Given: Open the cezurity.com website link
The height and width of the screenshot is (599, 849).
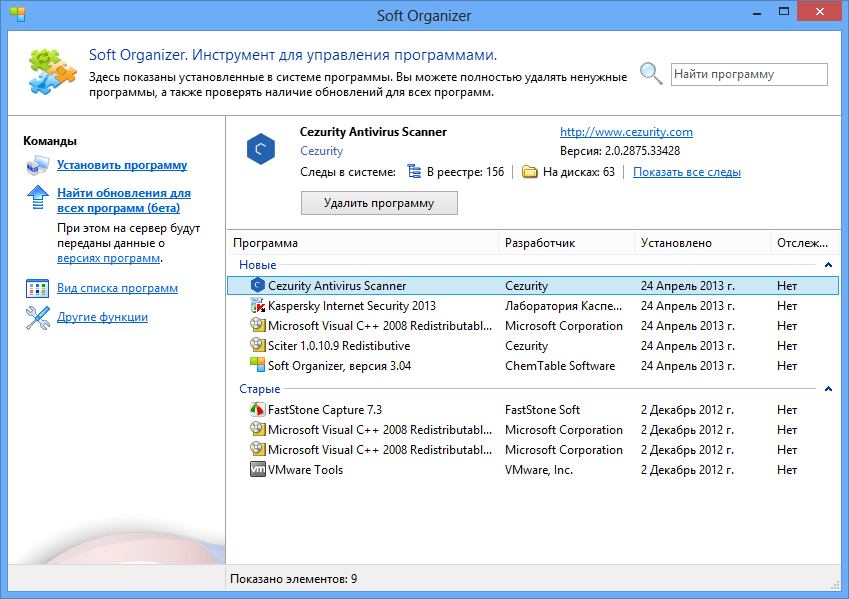Looking at the screenshot, I should (626, 132).
